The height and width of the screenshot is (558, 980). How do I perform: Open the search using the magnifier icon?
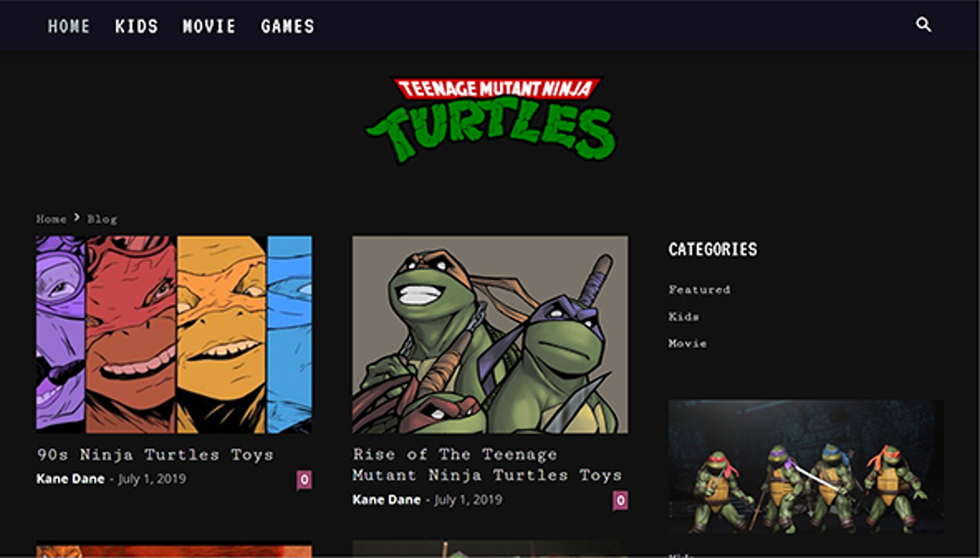click(x=924, y=26)
